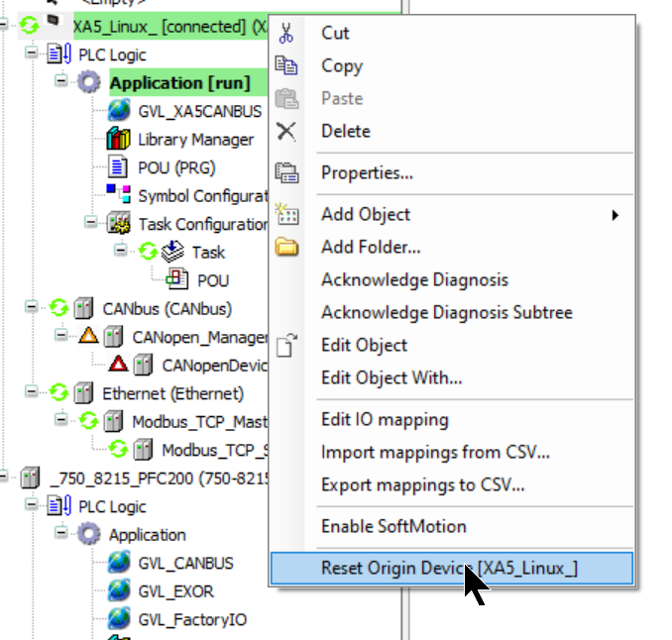
Task: Click the green status icon of Ethernet
Action: (x=58, y=392)
